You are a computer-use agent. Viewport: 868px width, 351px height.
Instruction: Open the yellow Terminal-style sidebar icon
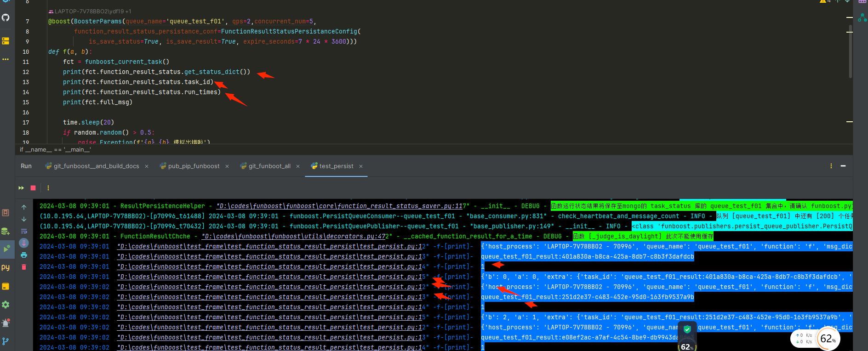(x=6, y=286)
